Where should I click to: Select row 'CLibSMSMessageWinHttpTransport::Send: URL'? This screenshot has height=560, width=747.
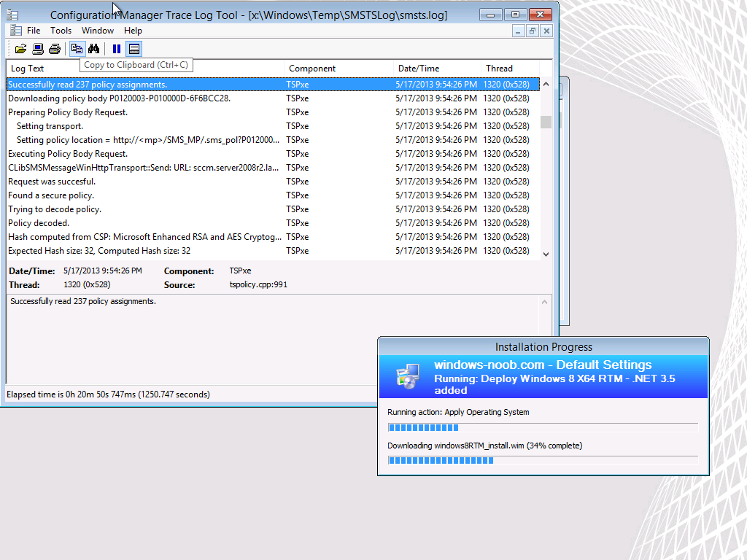273,167
